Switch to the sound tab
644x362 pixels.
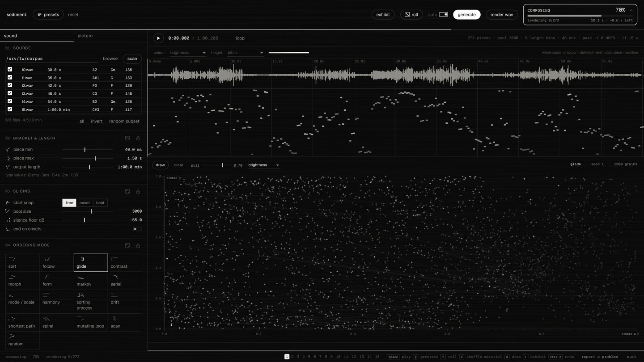(37, 36)
